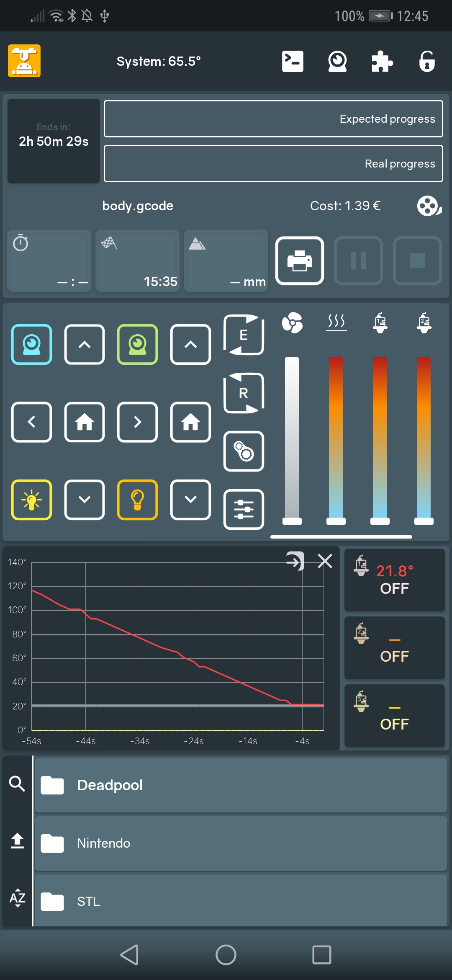Open the Deadpool folder
Viewport: 452px width, 980px height.
click(x=240, y=785)
